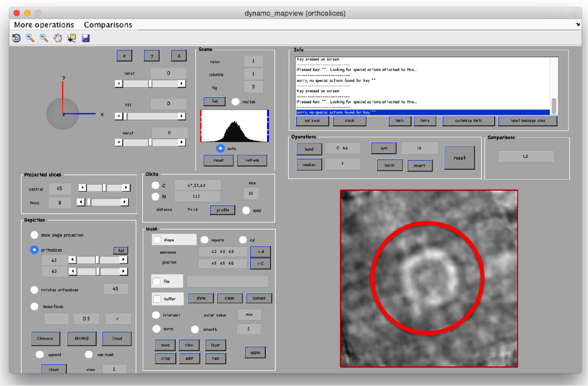Select the pan hand tool
The image size is (588, 386).
58,38
